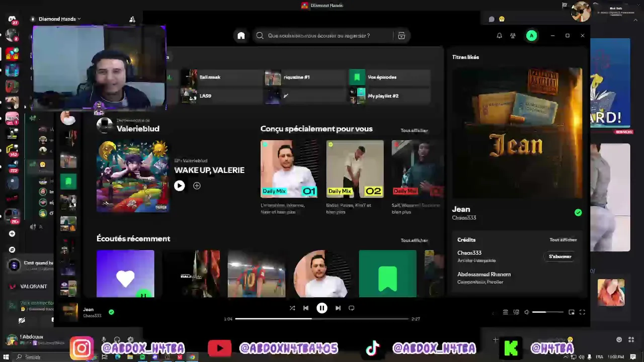The height and width of the screenshot is (362, 644).
Task: Click the search field 'Que souhaitez-vous écouter'
Action: (x=322, y=36)
